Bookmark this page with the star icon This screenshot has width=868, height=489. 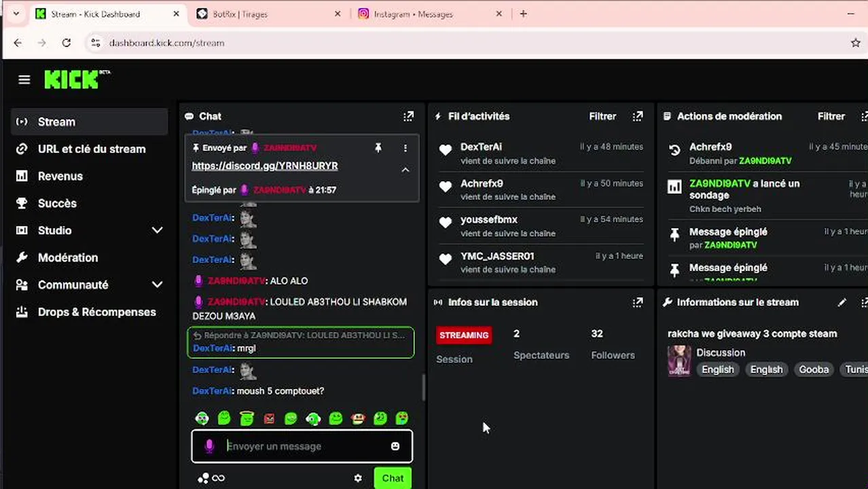coord(856,43)
